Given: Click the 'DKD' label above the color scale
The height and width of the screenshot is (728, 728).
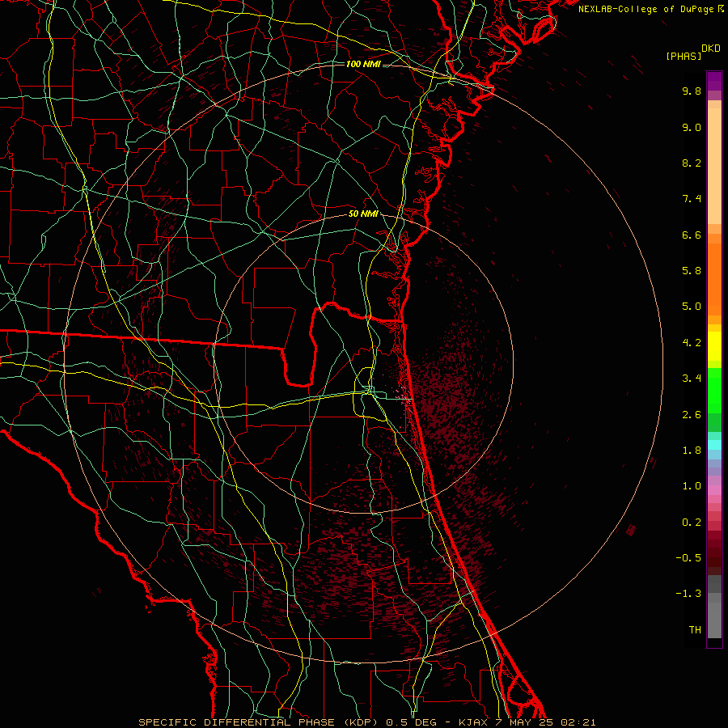Looking at the screenshot, I should click(x=711, y=49).
